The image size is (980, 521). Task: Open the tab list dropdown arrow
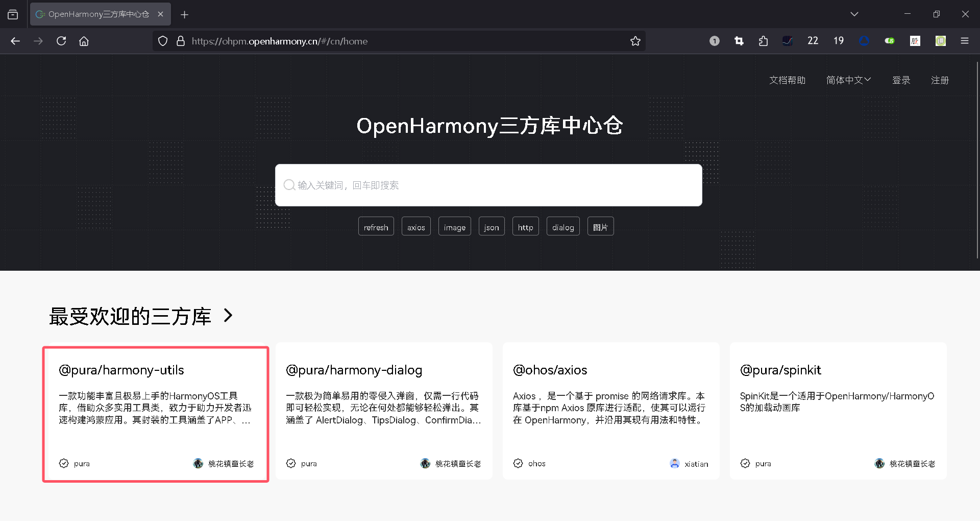pyautogui.click(x=854, y=14)
